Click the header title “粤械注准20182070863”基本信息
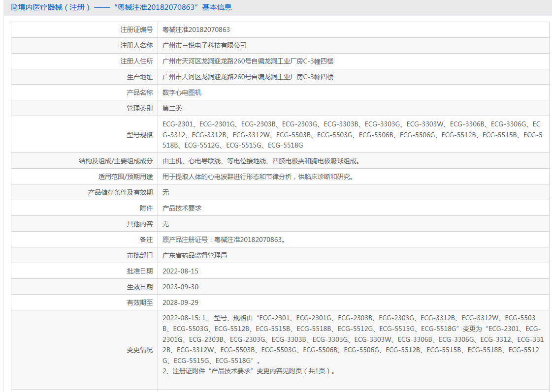The width and height of the screenshot is (552, 392). click(173, 7)
